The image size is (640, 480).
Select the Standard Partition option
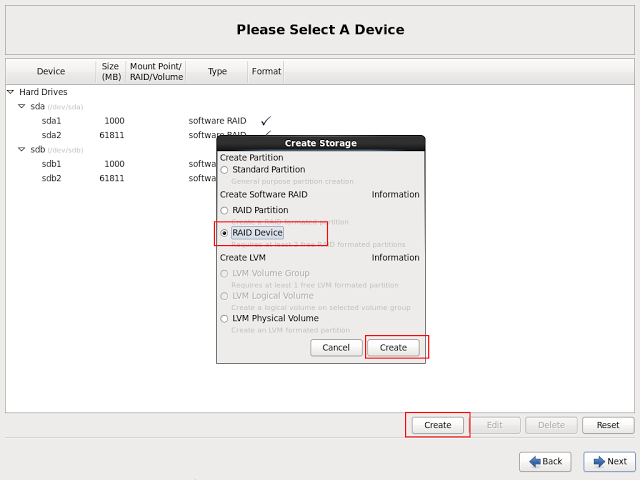225,170
